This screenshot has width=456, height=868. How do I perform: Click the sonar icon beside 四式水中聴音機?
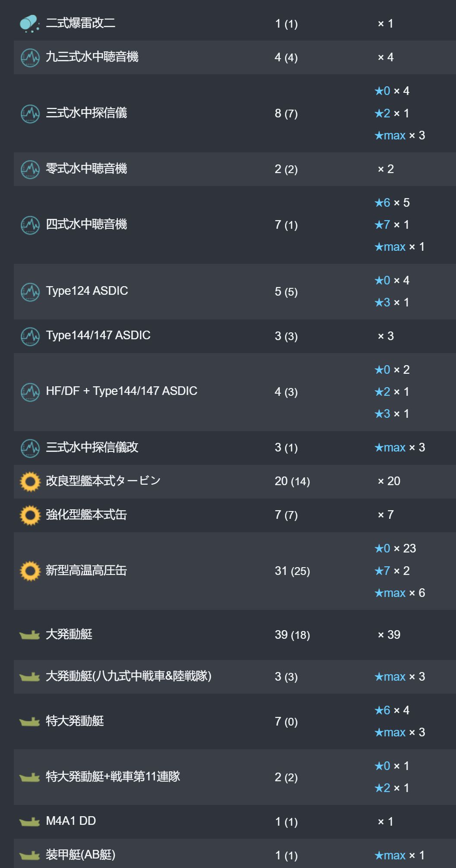30,225
